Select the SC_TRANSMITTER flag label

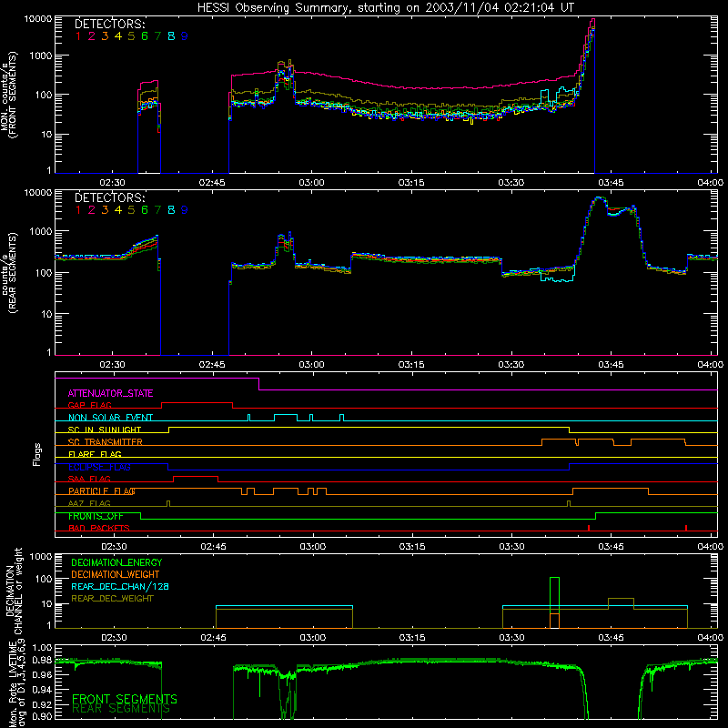coord(105,442)
